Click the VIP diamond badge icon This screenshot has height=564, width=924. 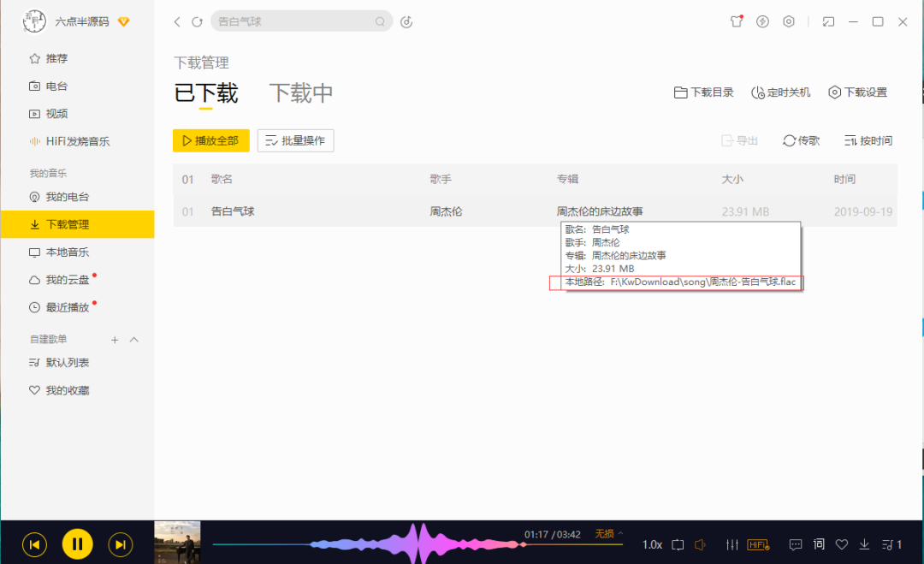(123, 21)
